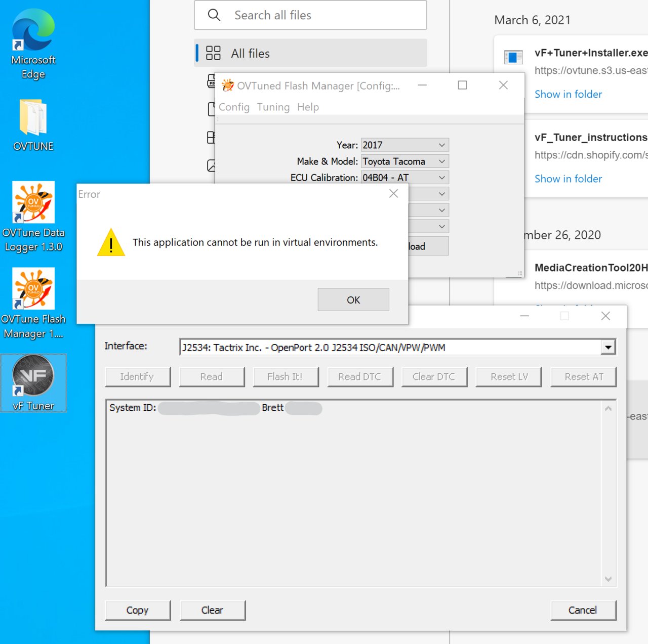Minimize the vF Tuner interface window
648x644 pixels.
click(x=524, y=316)
